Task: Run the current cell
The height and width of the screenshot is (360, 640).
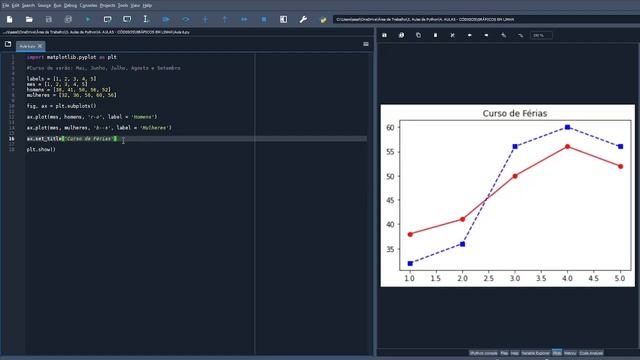Action: point(107,19)
